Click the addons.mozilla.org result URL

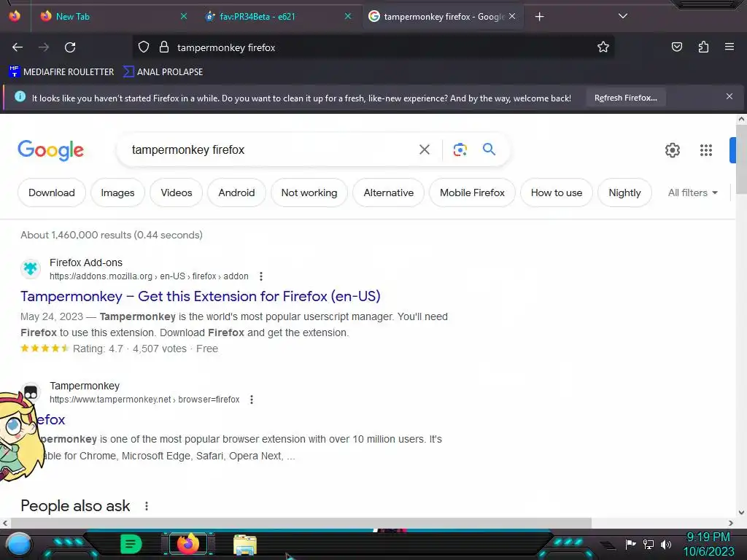[x=149, y=276]
